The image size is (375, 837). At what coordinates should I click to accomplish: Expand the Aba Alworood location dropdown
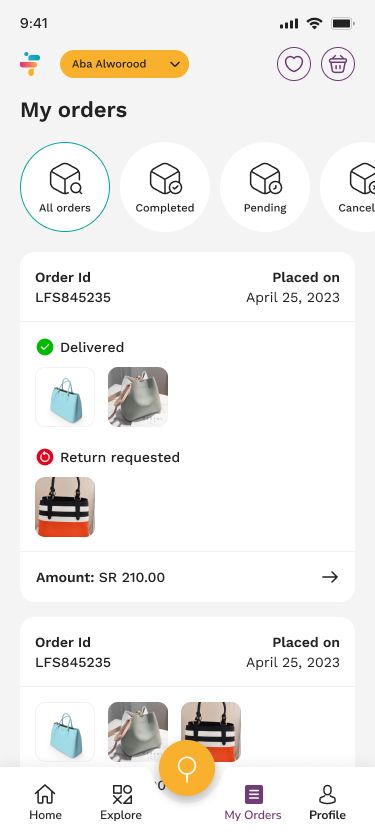pyautogui.click(x=124, y=64)
